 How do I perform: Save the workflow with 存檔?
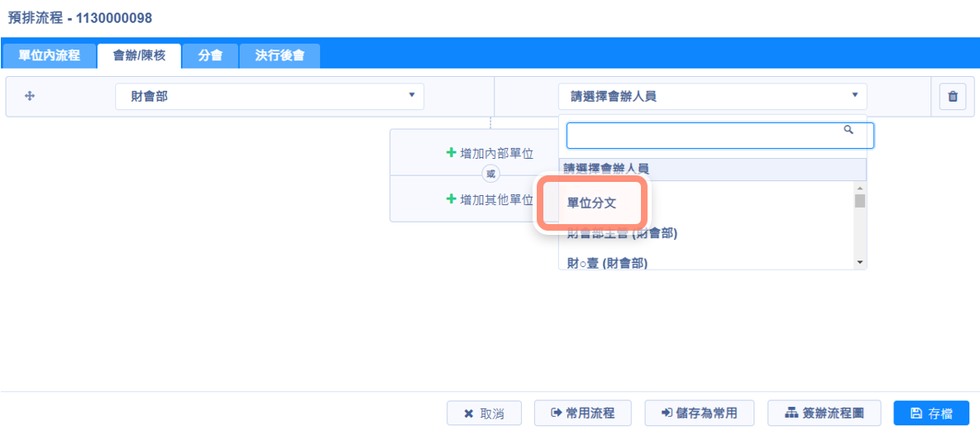[931, 413]
